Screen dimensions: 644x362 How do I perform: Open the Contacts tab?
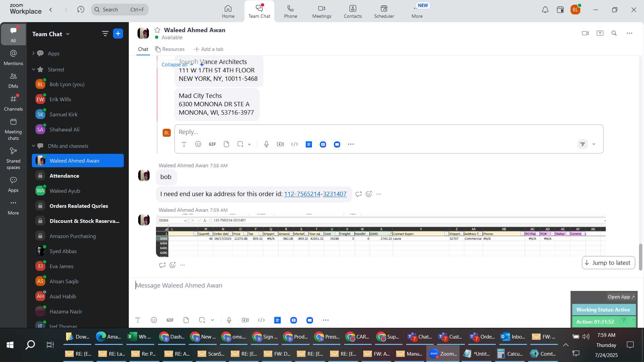coord(353,11)
